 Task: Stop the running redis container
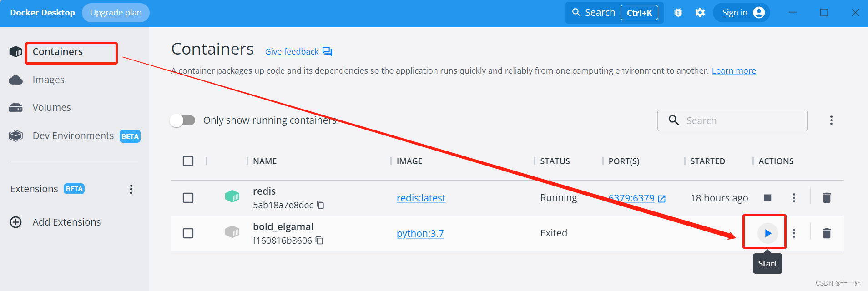point(767,198)
